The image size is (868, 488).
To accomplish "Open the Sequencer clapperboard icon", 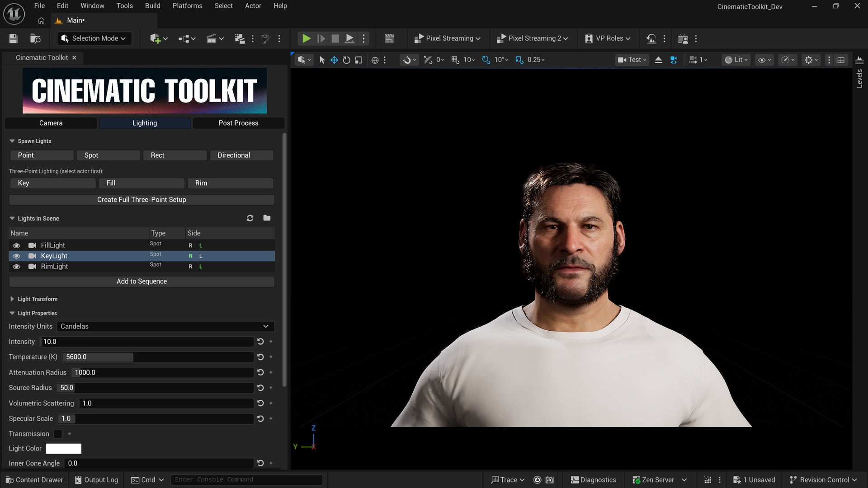I will point(389,38).
